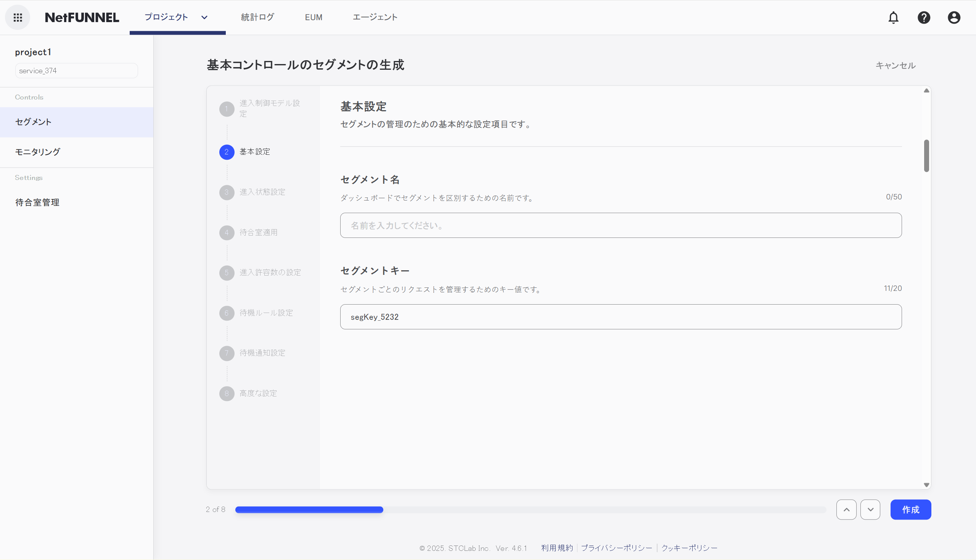Open notifications via the bell icon
Screen dimensions: 976x560
pos(893,17)
